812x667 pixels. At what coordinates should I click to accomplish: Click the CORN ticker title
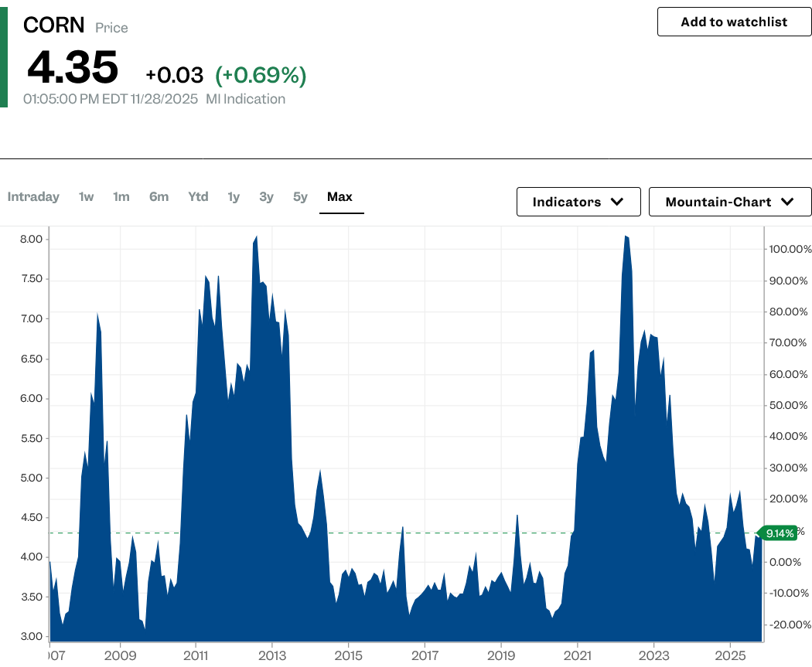coord(53,26)
